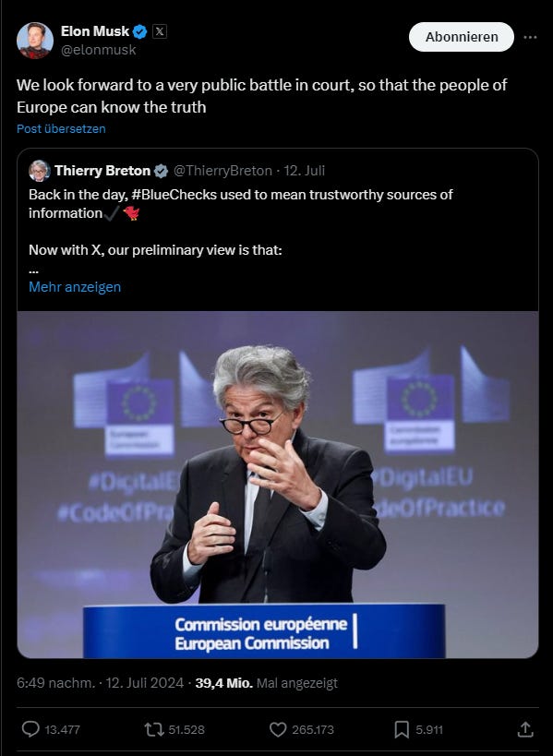
Task: Click the share upload icon
Action: pos(525,729)
